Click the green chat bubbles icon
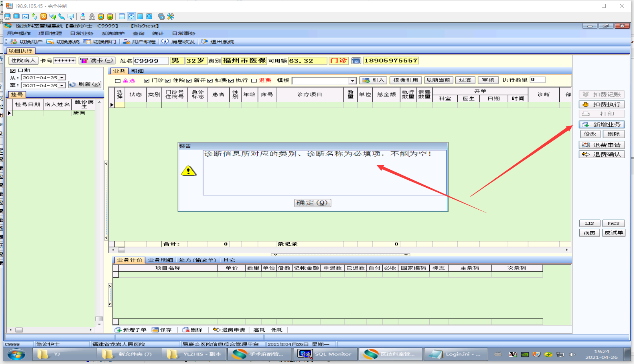634x364 pixels. 53,16
